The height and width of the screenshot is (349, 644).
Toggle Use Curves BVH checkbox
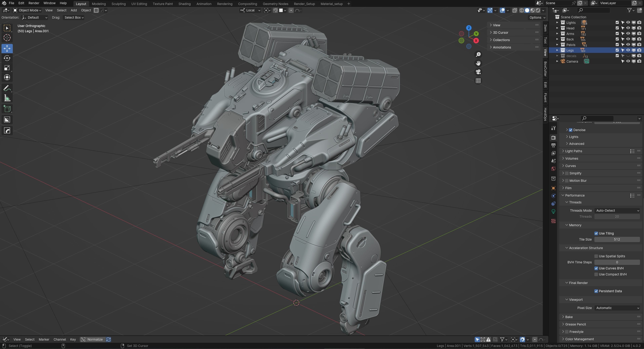click(x=596, y=268)
